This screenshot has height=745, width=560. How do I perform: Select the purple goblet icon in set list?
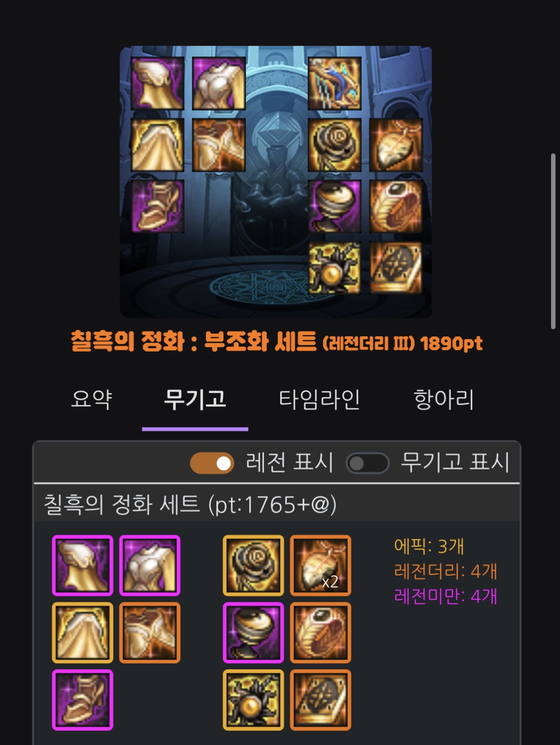point(253,632)
